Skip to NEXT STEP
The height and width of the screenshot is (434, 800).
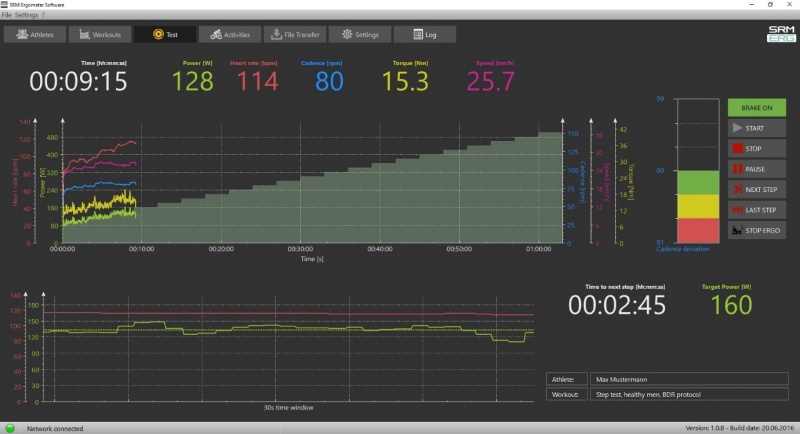tap(757, 189)
